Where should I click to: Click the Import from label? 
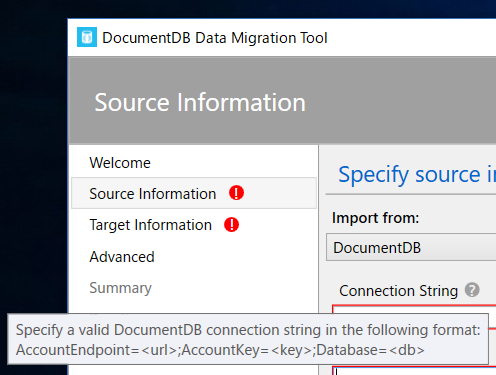375,218
